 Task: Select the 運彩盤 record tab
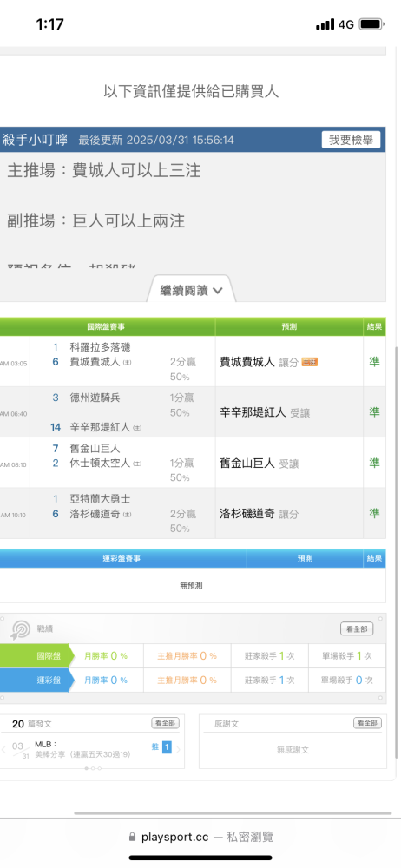pos(36,680)
